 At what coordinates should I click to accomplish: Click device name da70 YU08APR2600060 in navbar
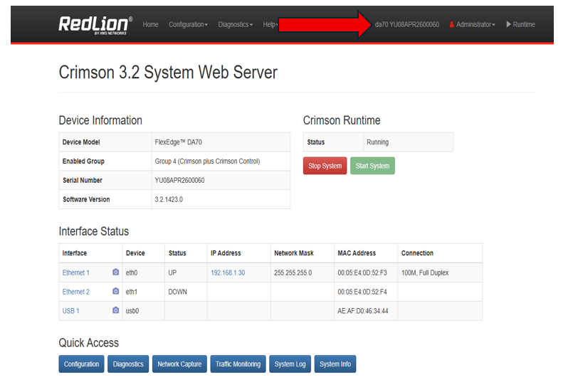click(407, 24)
